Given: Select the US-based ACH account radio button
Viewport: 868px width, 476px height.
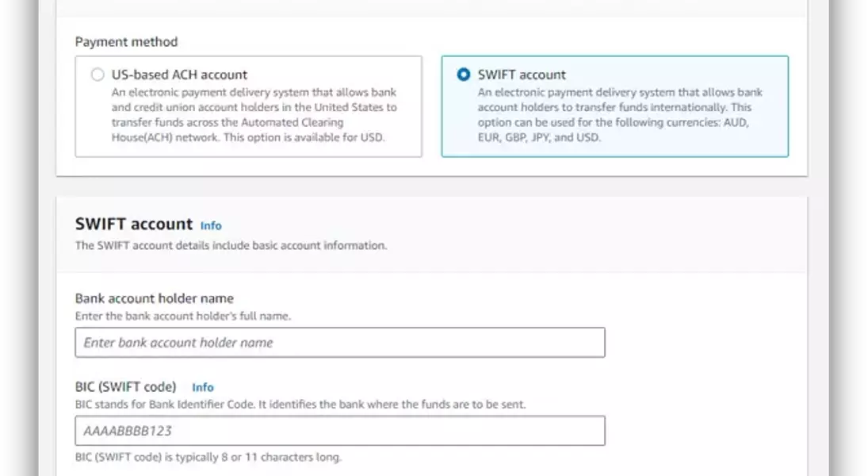Looking at the screenshot, I should pyautogui.click(x=98, y=75).
